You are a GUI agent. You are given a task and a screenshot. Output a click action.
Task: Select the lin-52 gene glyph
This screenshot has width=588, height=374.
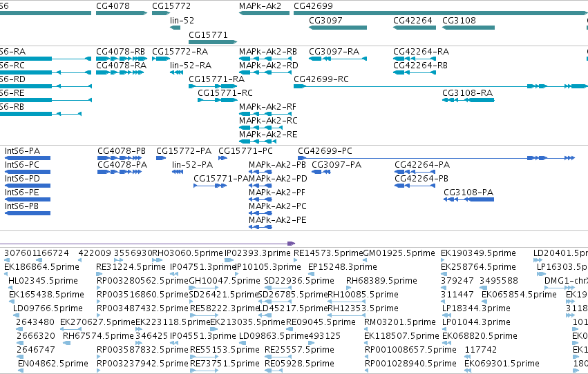[x=175, y=28]
